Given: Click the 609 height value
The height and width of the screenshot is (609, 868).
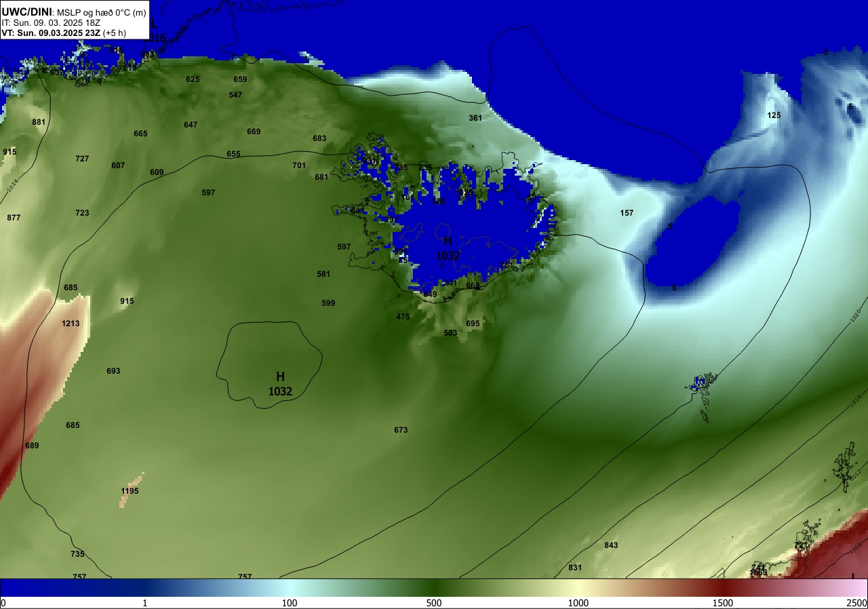Looking at the screenshot, I should click(157, 172).
